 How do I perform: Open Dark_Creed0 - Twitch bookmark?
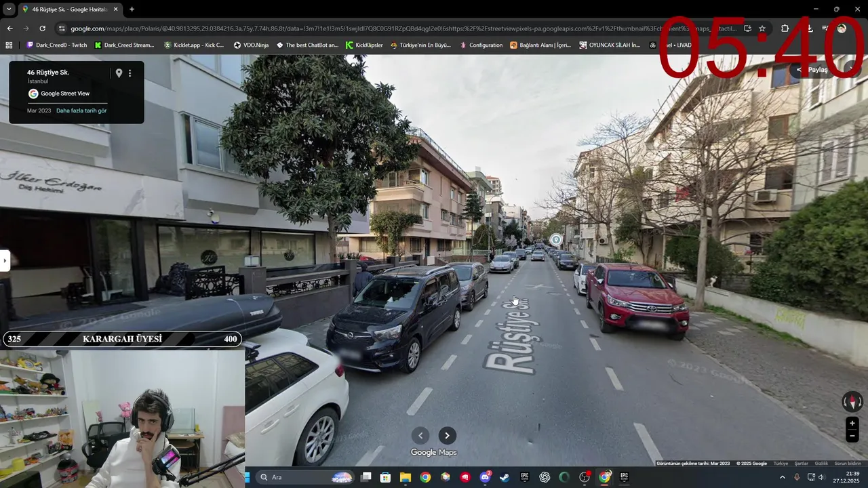point(56,45)
